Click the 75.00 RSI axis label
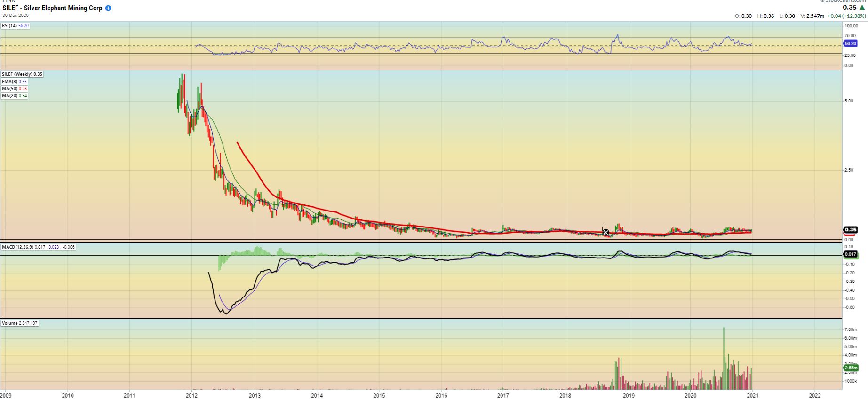 (850, 36)
